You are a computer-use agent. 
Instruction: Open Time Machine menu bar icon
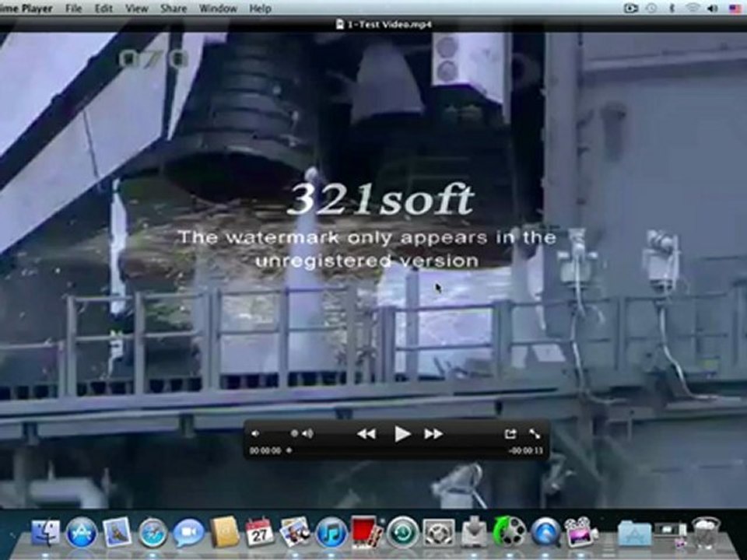(x=651, y=8)
